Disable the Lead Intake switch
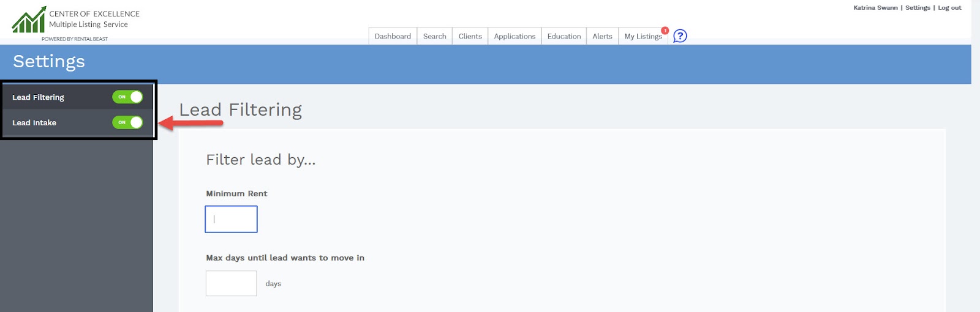 pyautogui.click(x=127, y=122)
